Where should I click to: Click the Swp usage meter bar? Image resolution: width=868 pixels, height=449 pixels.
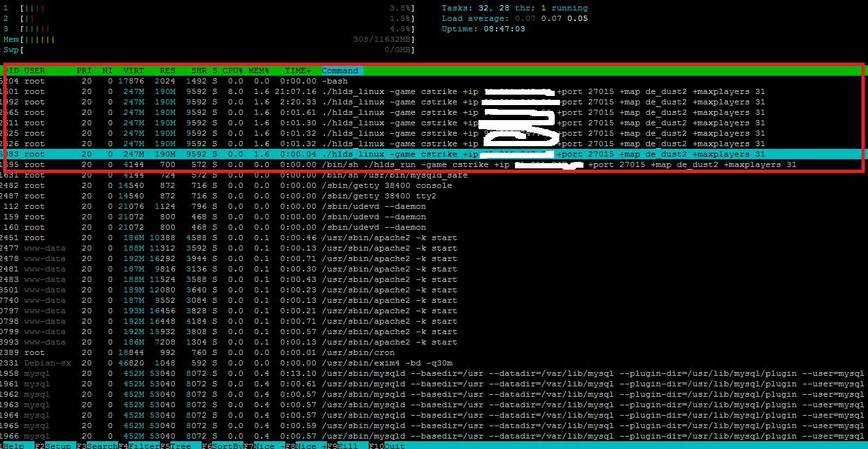click(x=209, y=50)
